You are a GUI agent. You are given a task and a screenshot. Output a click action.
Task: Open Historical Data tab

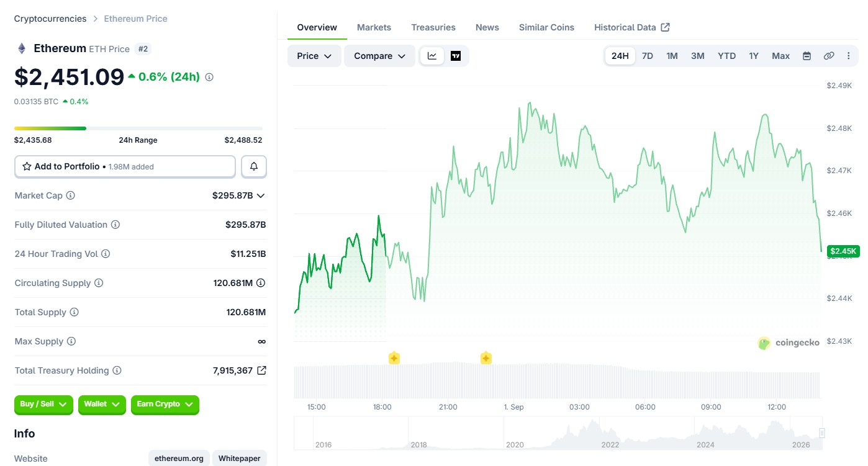[x=631, y=27]
